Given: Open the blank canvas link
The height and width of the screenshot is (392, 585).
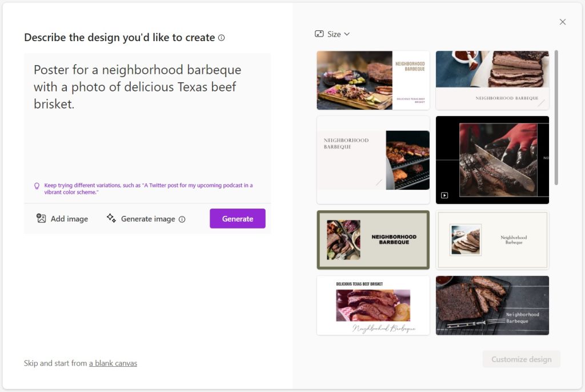Looking at the screenshot, I should point(113,363).
